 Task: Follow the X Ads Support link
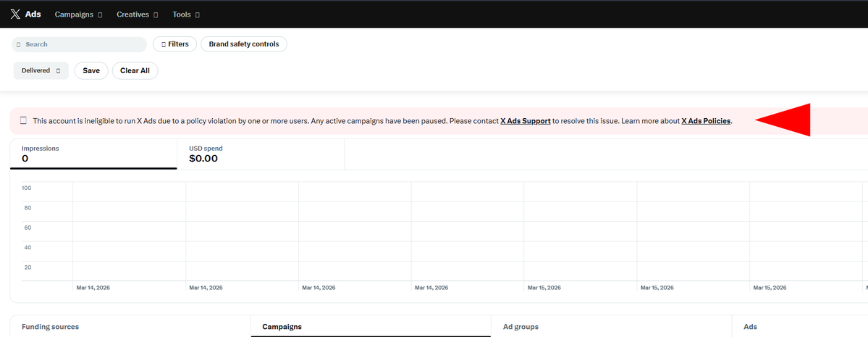click(x=526, y=121)
